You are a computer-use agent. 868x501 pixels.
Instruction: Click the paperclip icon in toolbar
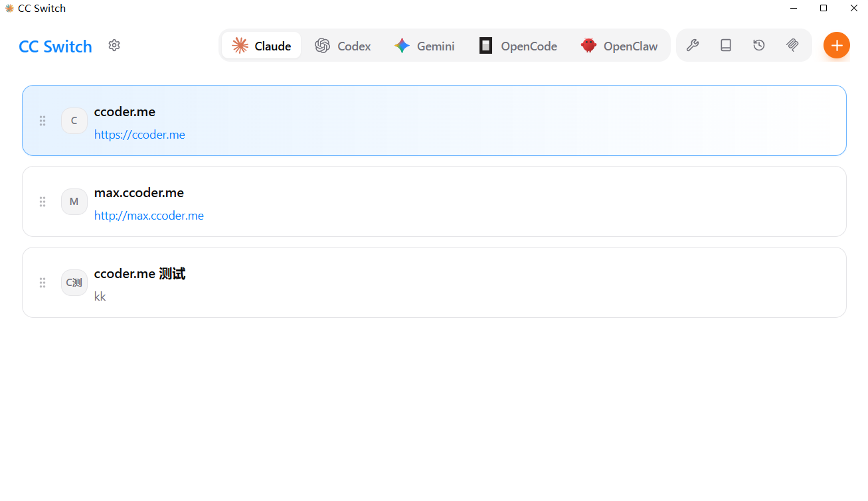pos(792,45)
